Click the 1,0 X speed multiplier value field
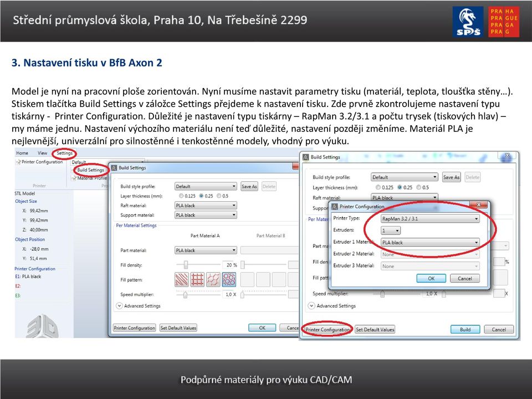 [231, 294]
